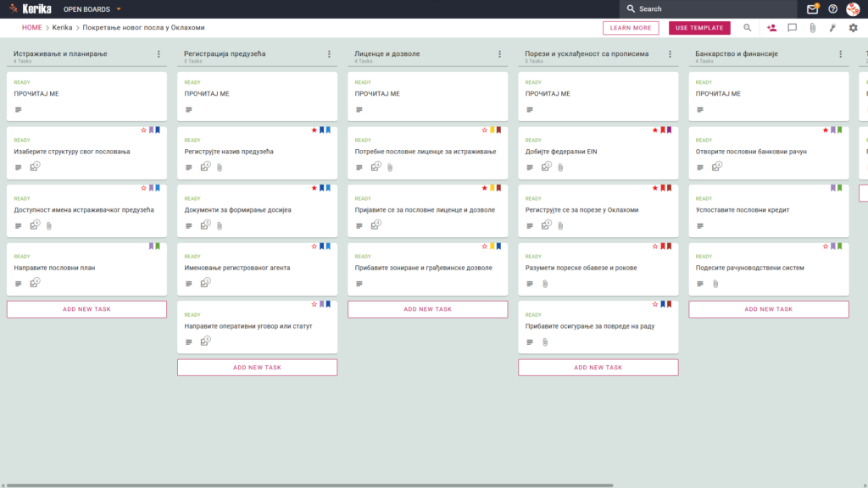Toggle star on Изаберите структуру свог пословања card

[143, 130]
